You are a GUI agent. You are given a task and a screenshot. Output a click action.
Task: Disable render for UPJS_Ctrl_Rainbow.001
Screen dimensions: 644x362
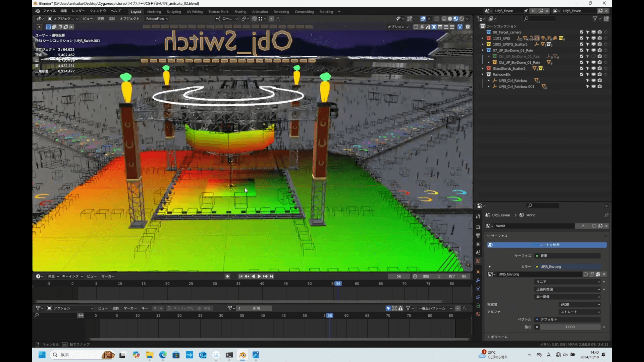pos(600,86)
